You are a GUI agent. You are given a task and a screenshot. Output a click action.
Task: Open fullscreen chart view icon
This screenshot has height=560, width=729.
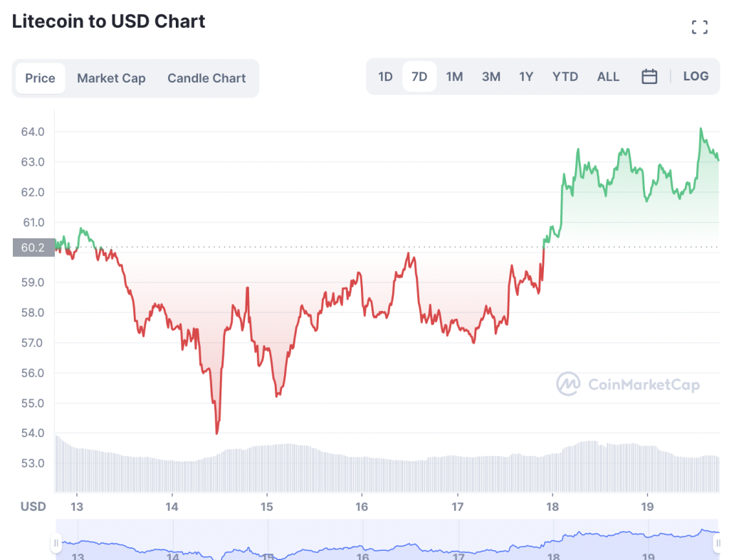tap(699, 28)
